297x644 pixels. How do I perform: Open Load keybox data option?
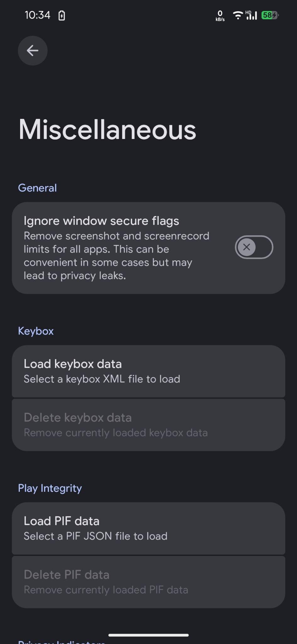click(x=148, y=371)
